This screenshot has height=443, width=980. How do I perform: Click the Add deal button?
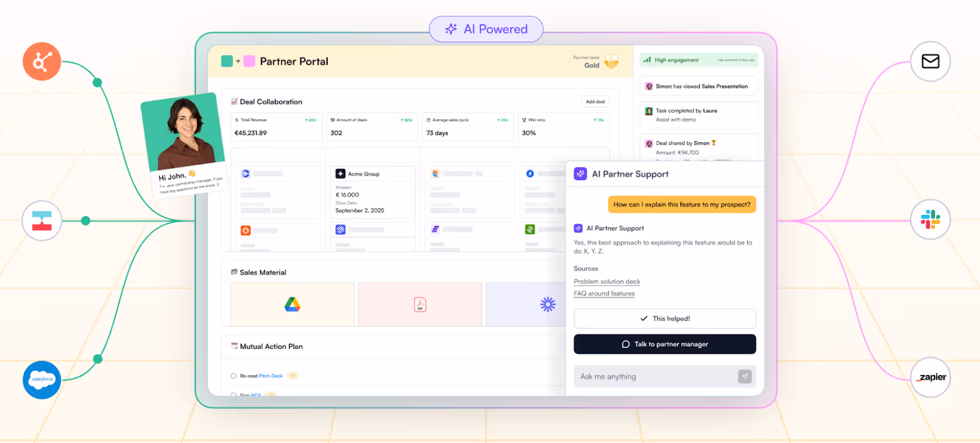point(595,102)
